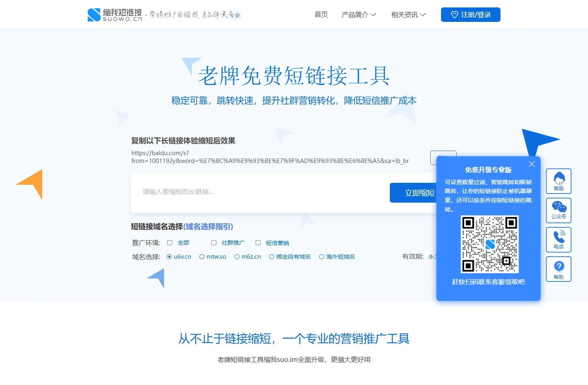Open the 客服 customer service icon
The height and width of the screenshot is (385, 588).
(559, 181)
